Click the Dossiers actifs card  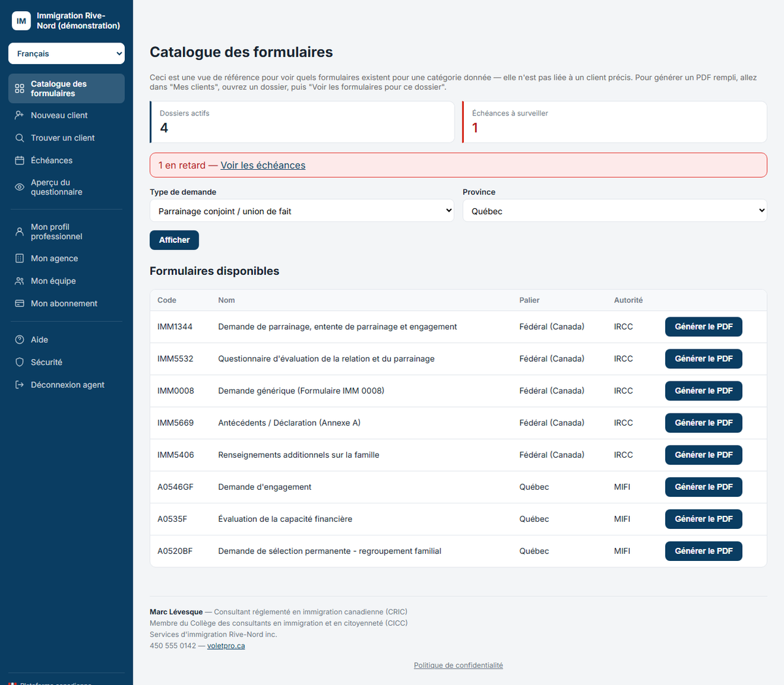tap(302, 121)
